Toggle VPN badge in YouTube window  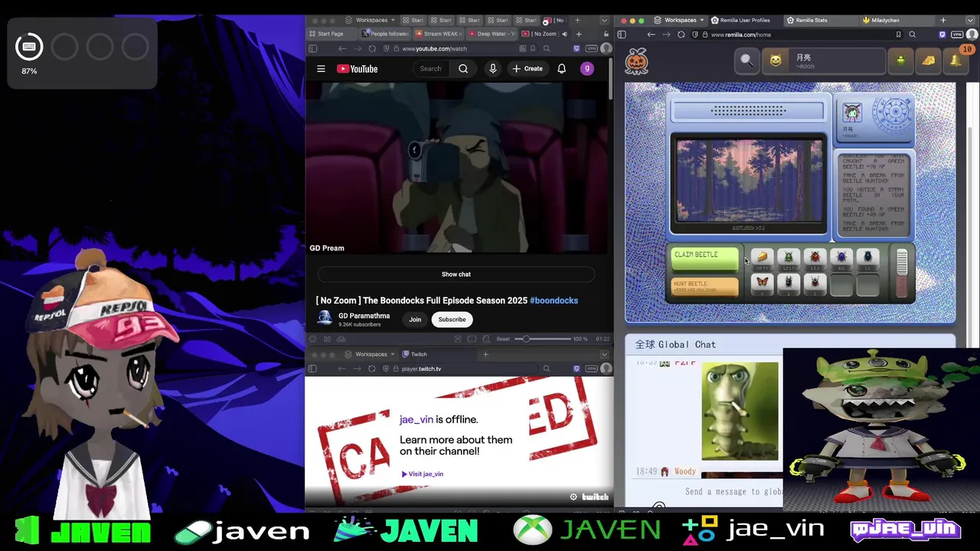click(591, 48)
